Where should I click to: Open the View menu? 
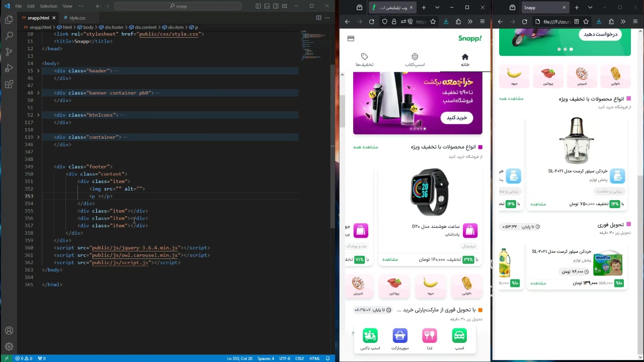pos(67,6)
